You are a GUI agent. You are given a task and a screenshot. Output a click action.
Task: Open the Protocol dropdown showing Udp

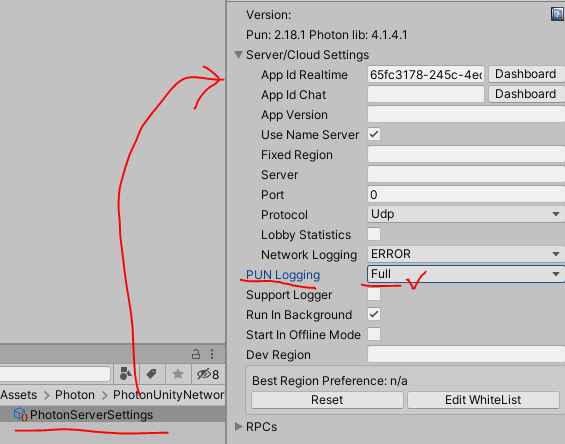(x=466, y=214)
